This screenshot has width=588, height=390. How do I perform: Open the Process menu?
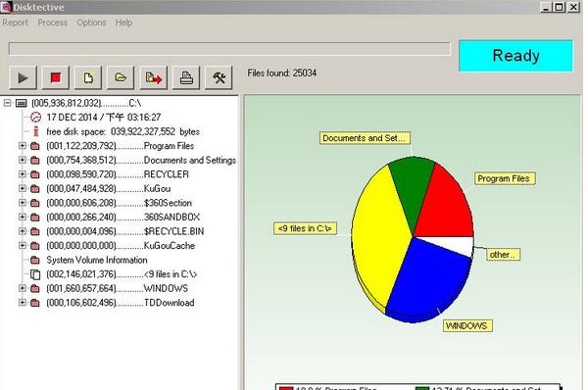(53, 23)
